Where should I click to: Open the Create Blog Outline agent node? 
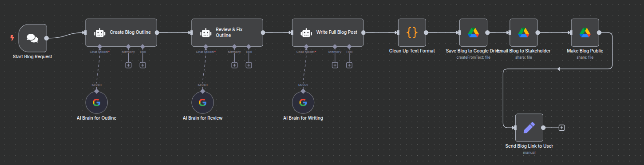121,32
